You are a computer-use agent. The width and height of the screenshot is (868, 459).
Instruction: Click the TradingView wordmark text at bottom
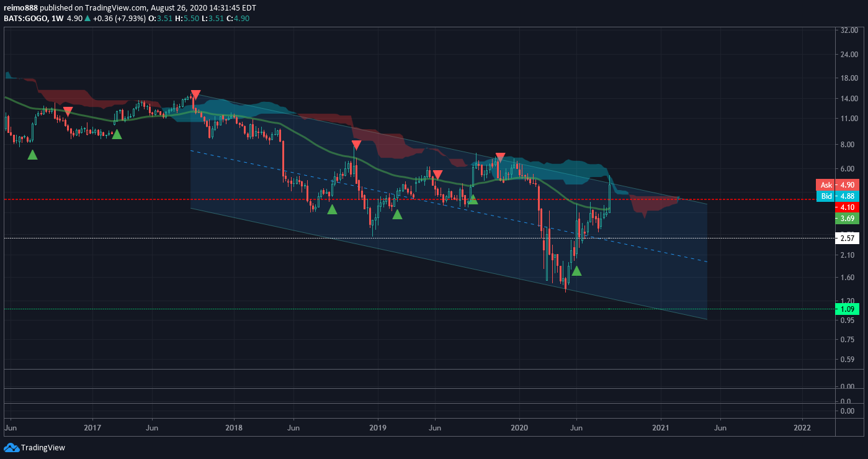coord(43,447)
